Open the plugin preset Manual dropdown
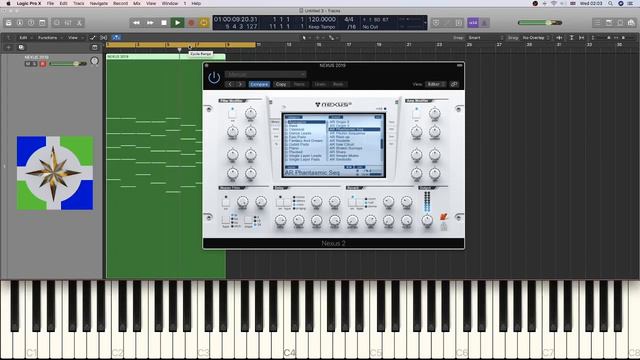 (x=265, y=74)
